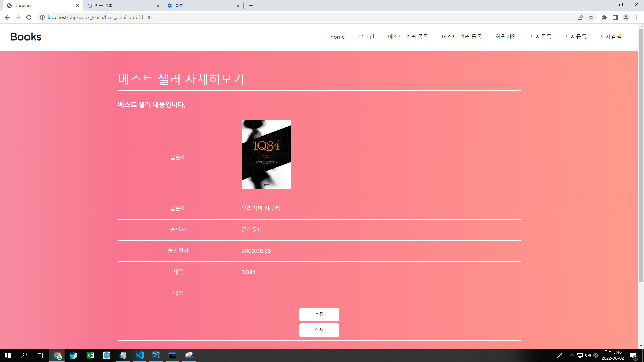Viewport: 644px width, 362px height.
Task: Open Chrome three-dot menu
Action: (x=637, y=17)
